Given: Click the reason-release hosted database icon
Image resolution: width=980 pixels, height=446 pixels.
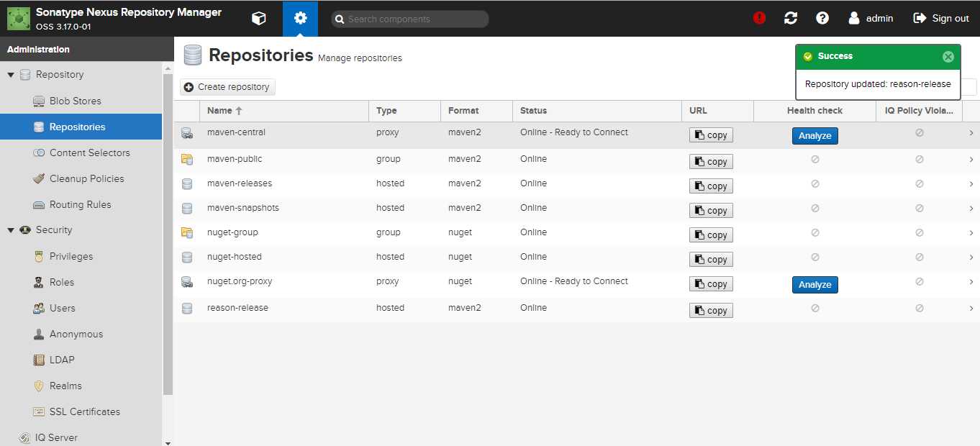Looking at the screenshot, I should tap(187, 309).
